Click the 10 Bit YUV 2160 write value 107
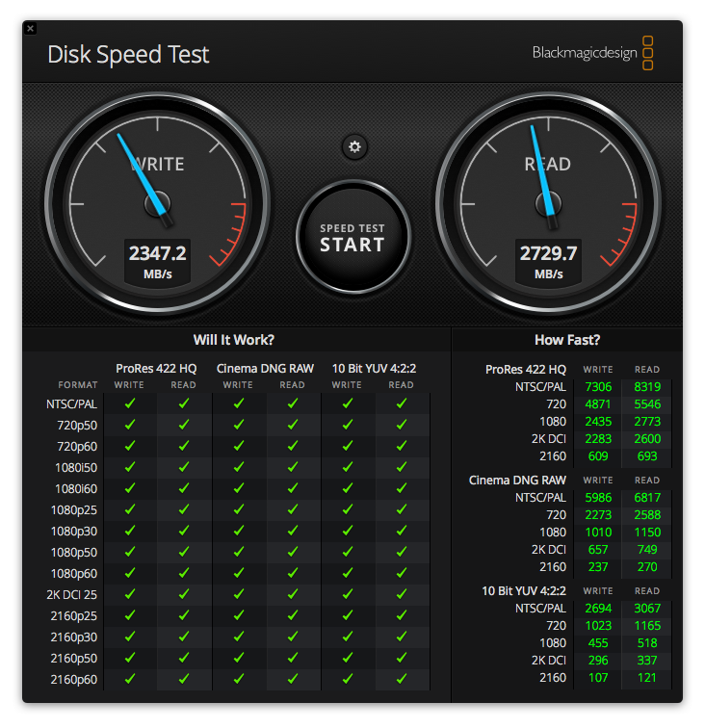 tap(598, 678)
